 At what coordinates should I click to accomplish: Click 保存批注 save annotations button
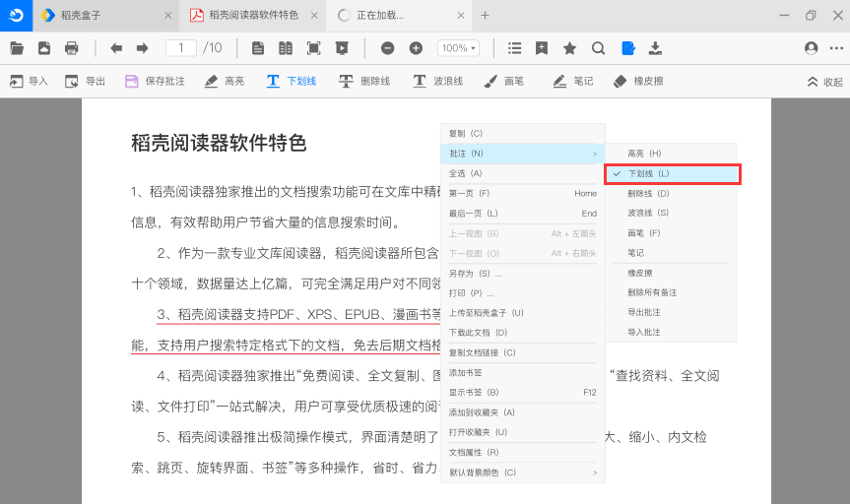pos(155,82)
